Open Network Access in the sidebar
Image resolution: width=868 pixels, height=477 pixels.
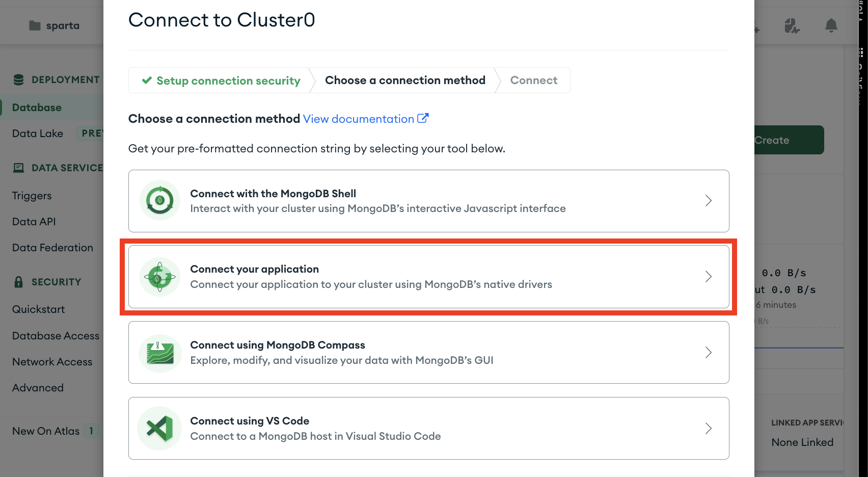tap(52, 362)
